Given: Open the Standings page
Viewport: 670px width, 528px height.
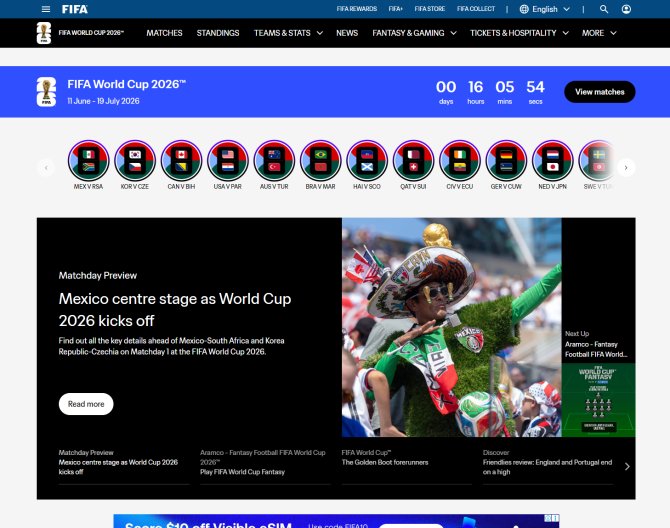Looking at the screenshot, I should (x=218, y=33).
